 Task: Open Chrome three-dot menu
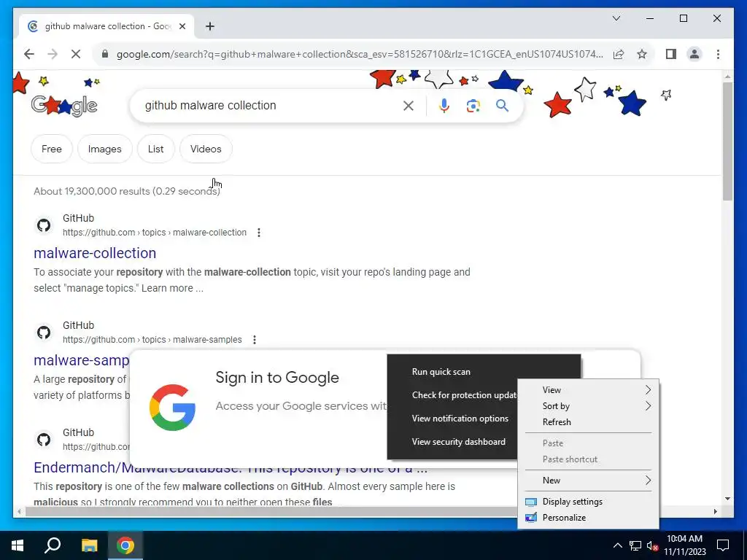pos(718,54)
